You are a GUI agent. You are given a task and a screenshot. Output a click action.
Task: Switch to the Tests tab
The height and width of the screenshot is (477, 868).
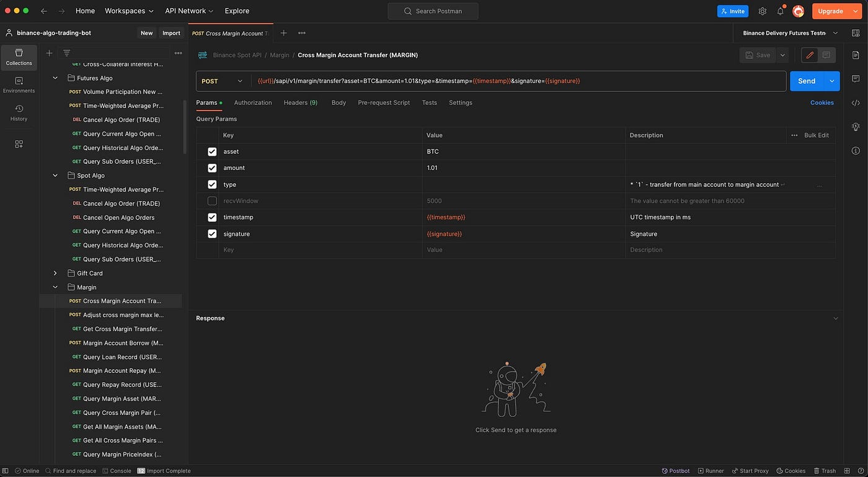429,102
